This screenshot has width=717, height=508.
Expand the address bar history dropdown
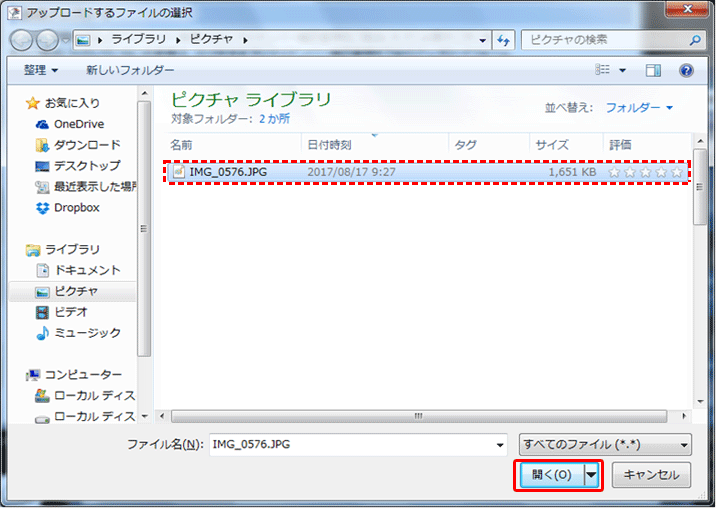[x=482, y=40]
